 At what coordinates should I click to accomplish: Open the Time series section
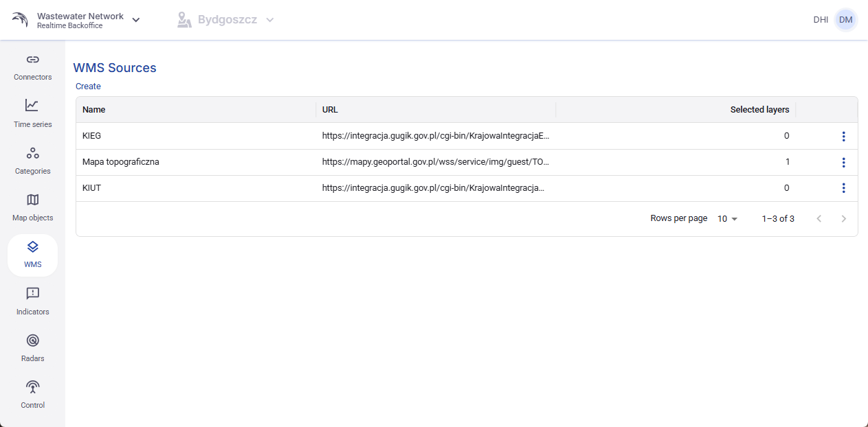[x=32, y=114]
